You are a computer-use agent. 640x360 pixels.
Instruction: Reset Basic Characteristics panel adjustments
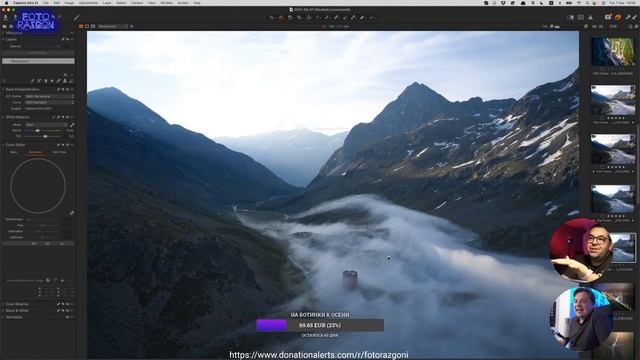click(x=63, y=89)
